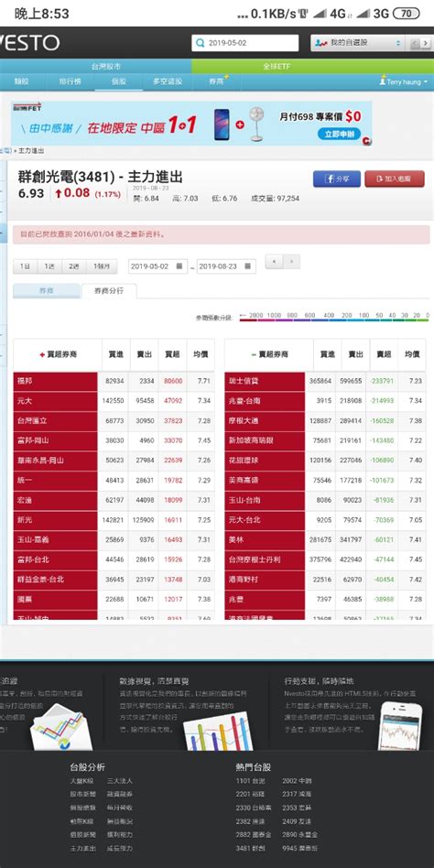Select broker 瑞士信貸 in net-sell table
This screenshot has height=868, width=434.
click(x=265, y=382)
